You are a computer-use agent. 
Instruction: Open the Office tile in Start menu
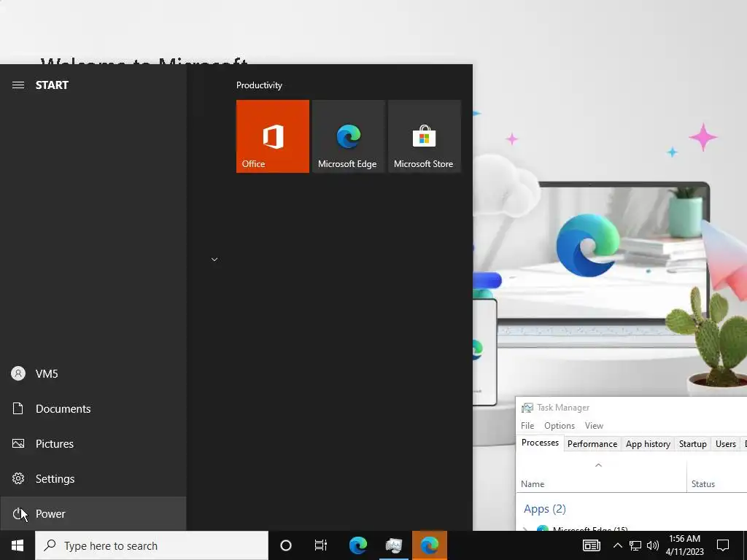[x=273, y=136]
